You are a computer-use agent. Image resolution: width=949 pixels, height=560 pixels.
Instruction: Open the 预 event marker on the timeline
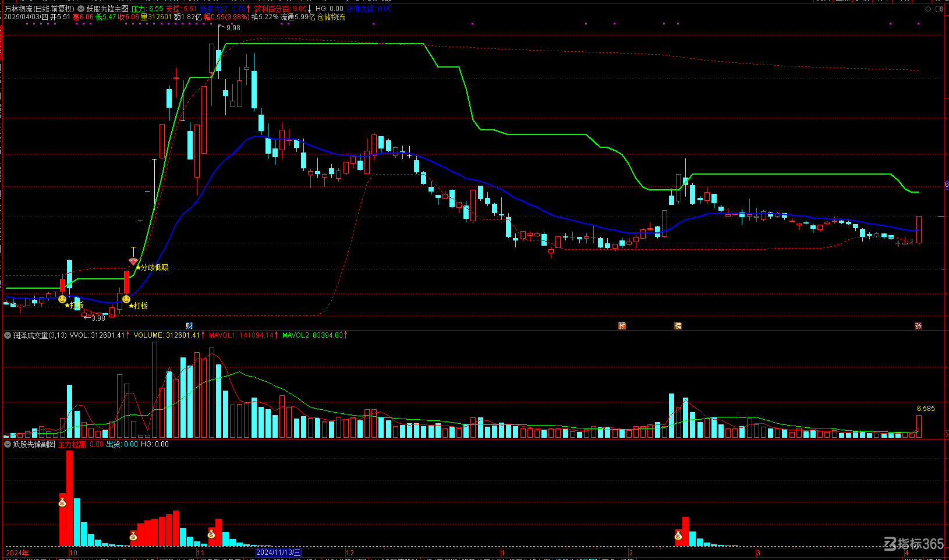(622, 326)
